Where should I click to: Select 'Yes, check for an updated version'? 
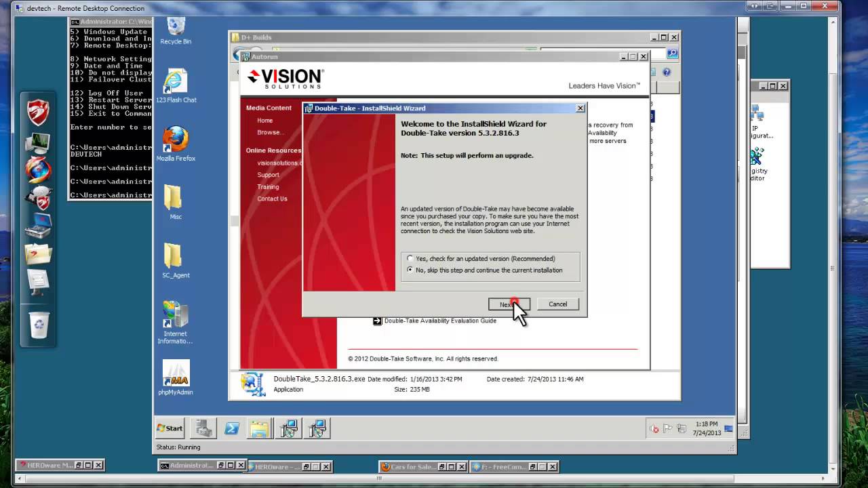point(410,259)
